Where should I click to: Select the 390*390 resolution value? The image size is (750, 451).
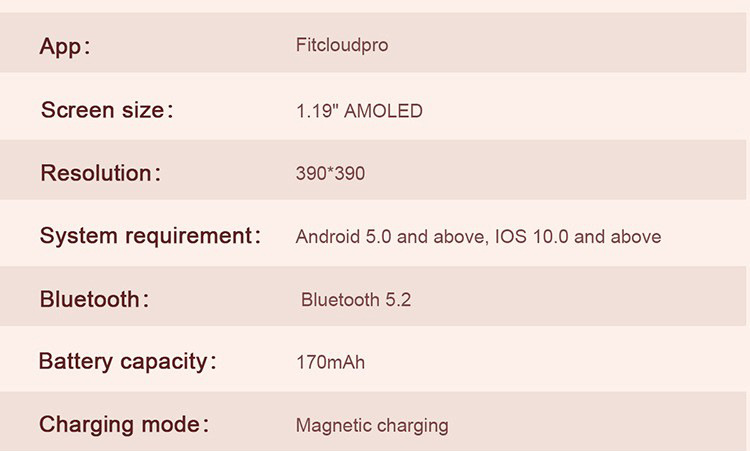(330, 174)
